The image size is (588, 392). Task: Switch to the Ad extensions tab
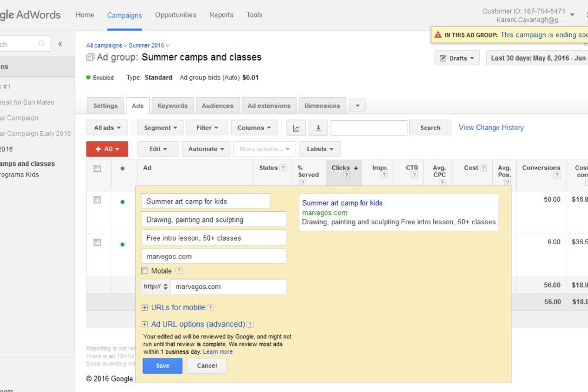coord(269,106)
